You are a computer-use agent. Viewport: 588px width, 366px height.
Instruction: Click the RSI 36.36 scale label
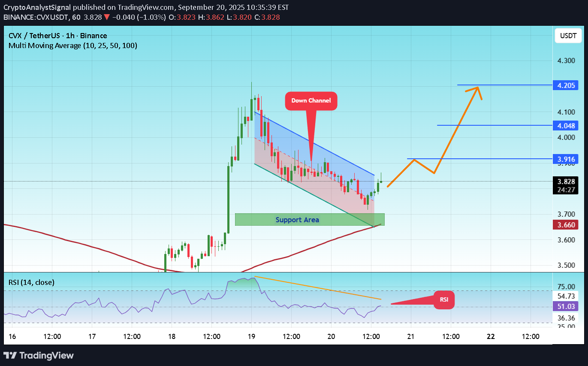pos(566,318)
